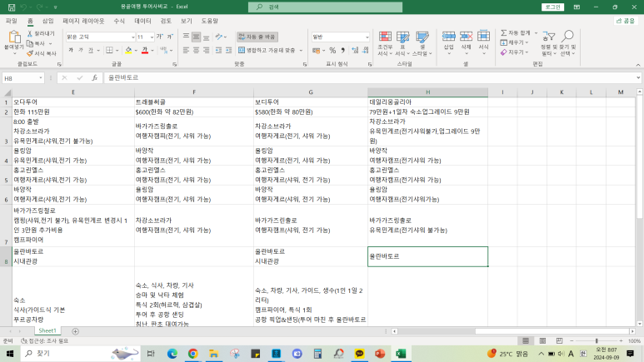Toggle italic formatting
The width and height of the screenshot is (644, 362).
pyautogui.click(x=81, y=50)
